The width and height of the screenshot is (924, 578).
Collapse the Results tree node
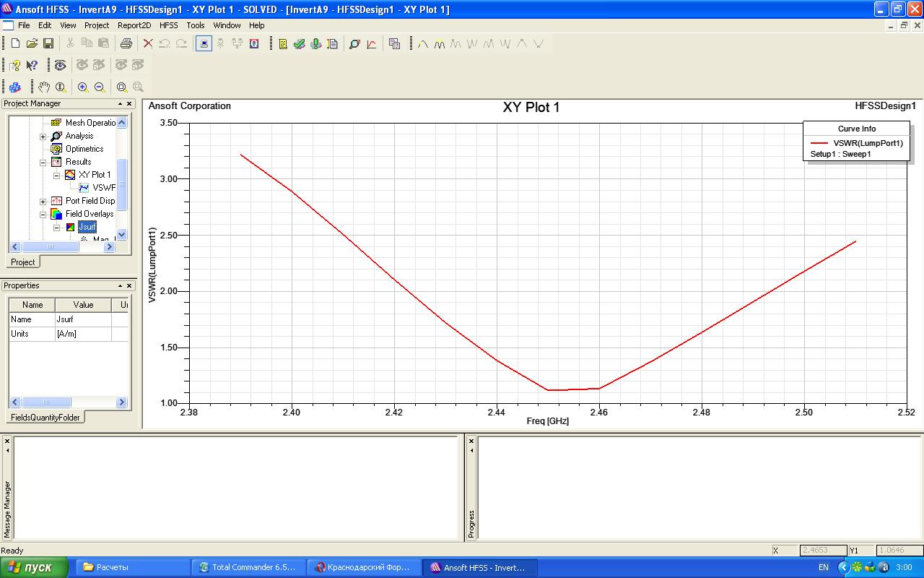click(43, 163)
